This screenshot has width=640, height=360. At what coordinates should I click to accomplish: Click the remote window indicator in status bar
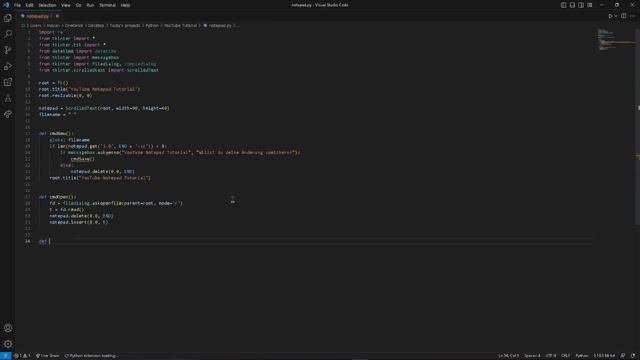5,356
